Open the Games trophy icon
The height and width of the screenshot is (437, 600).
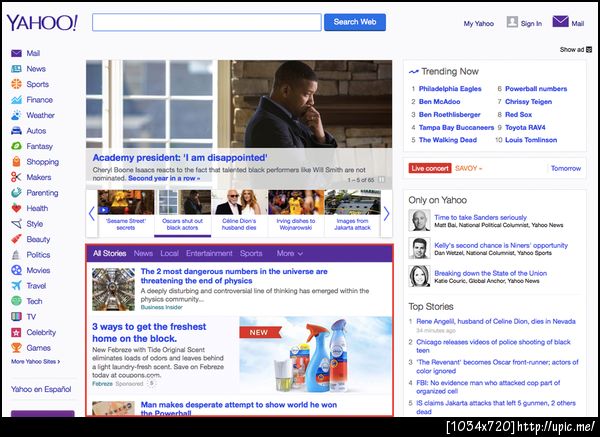click(16, 347)
